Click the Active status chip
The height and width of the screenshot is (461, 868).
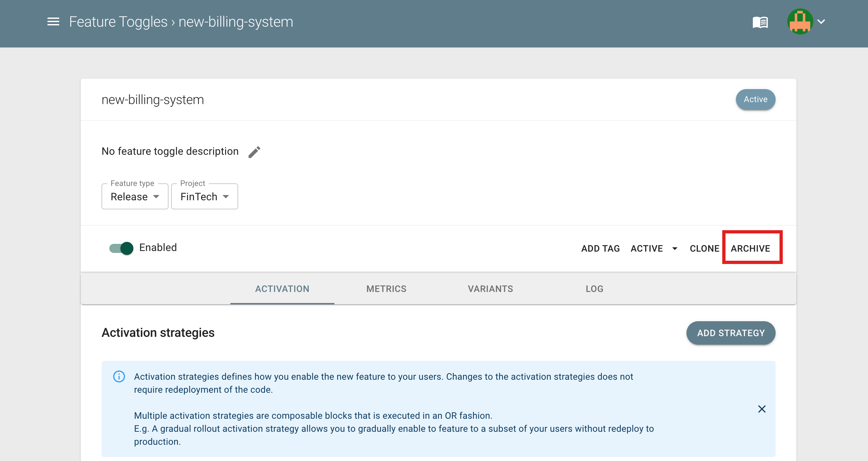click(x=755, y=99)
